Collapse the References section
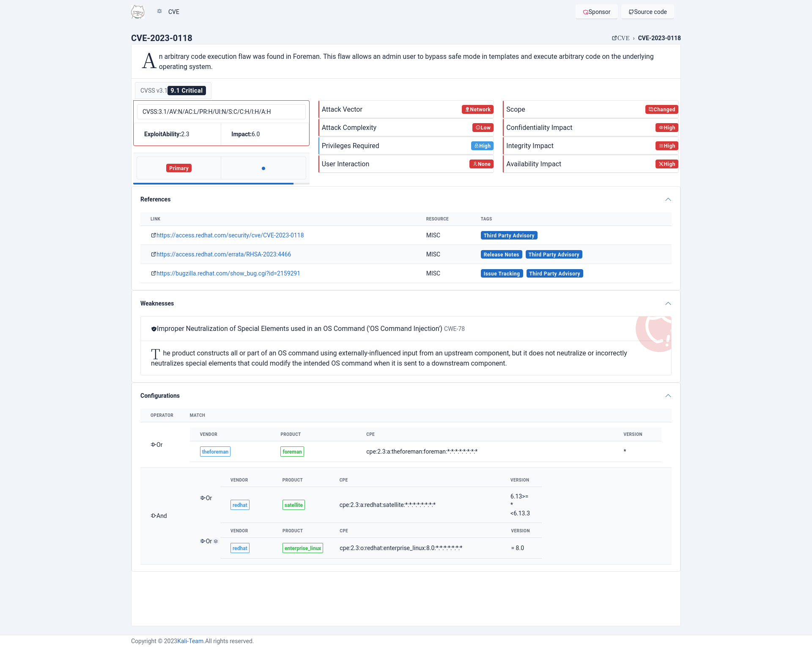The image size is (812, 647). [x=667, y=199]
